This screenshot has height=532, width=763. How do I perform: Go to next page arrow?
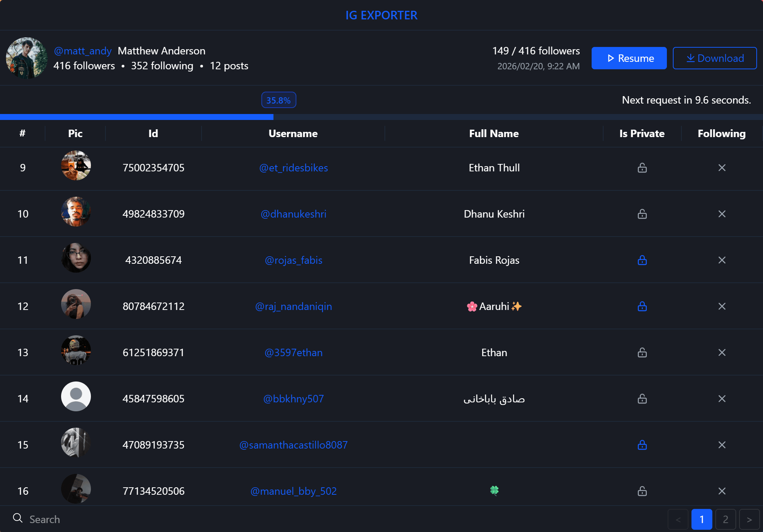(749, 519)
